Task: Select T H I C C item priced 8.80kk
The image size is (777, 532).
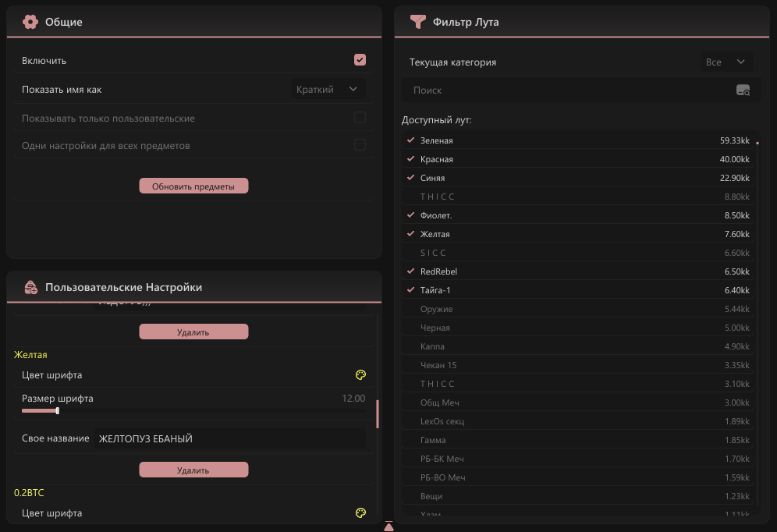Action: (x=578, y=197)
